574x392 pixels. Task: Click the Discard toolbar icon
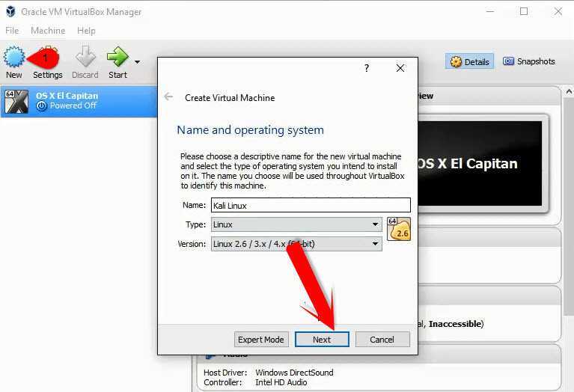tap(85, 57)
